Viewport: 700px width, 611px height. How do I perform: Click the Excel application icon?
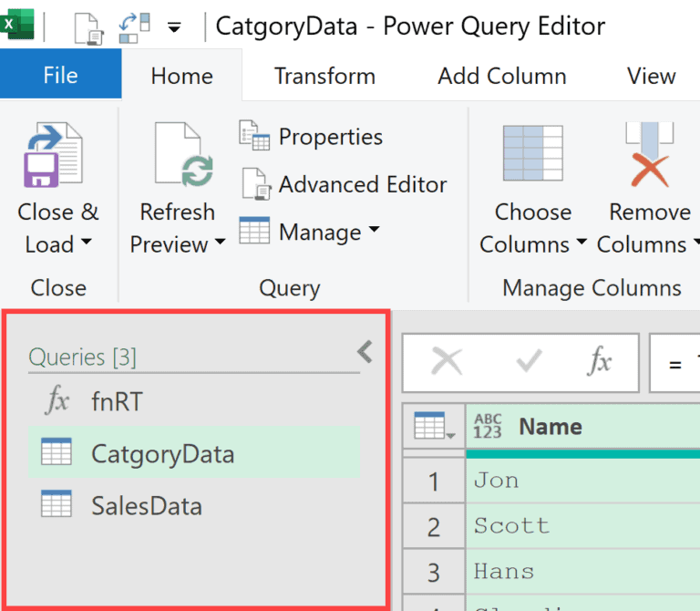(17, 25)
